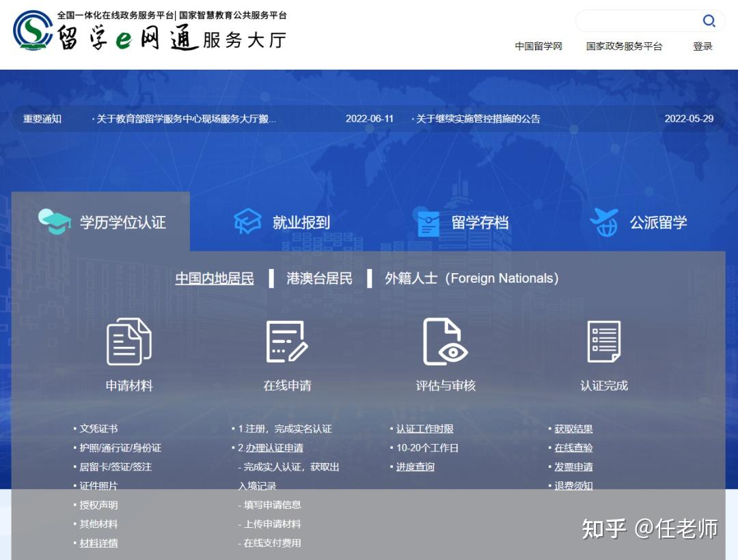The height and width of the screenshot is (560, 738).
Task: Open 国家政务服务平台 link
Action: coord(624,46)
